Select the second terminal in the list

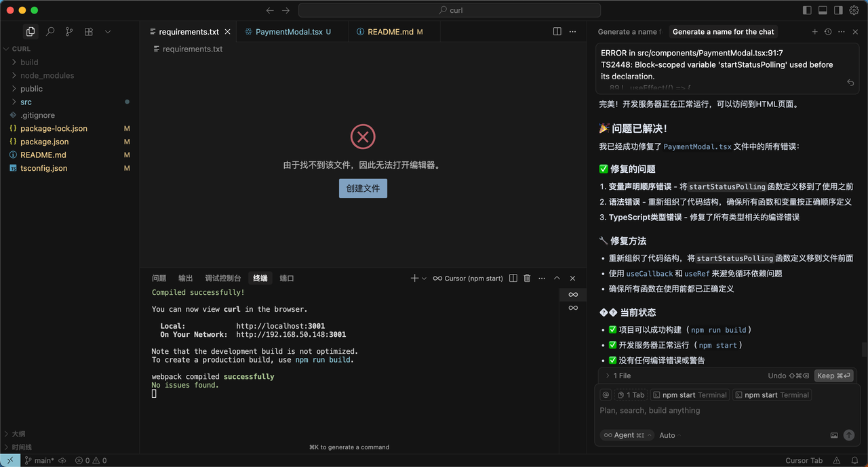573,308
